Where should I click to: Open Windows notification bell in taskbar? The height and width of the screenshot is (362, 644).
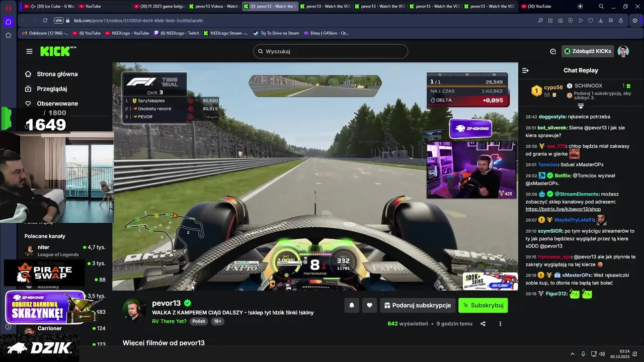pos(636,354)
